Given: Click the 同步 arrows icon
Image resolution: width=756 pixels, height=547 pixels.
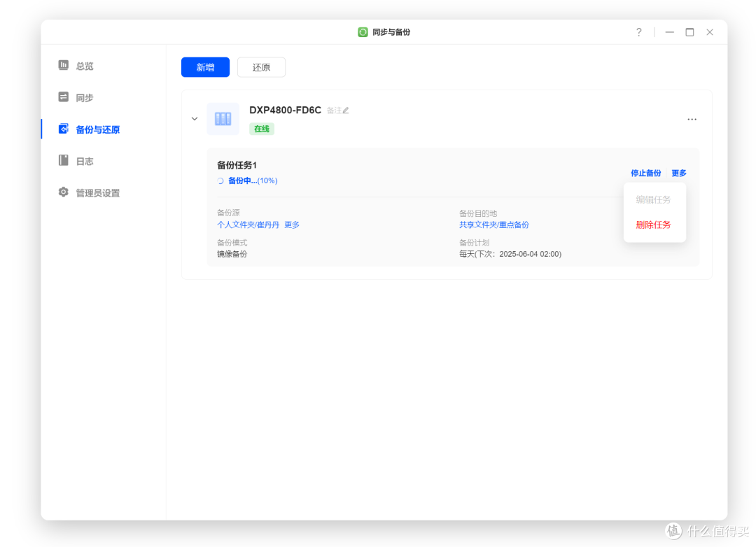Looking at the screenshot, I should [x=63, y=97].
